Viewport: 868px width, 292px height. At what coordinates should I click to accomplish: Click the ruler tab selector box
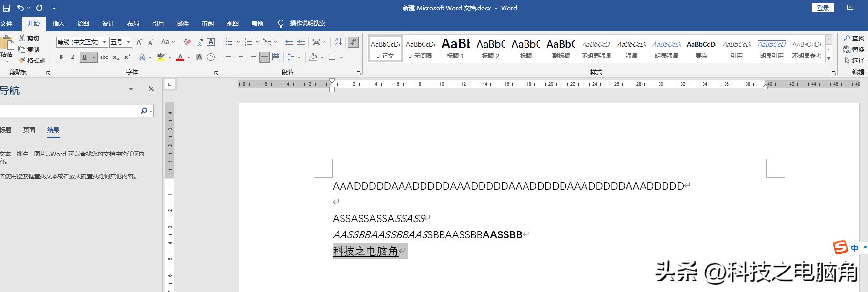(x=170, y=84)
